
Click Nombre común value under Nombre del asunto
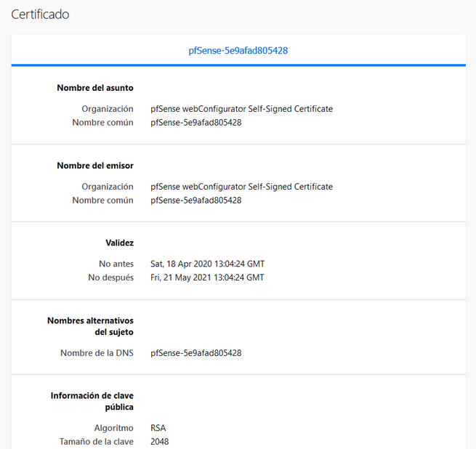[x=196, y=122]
